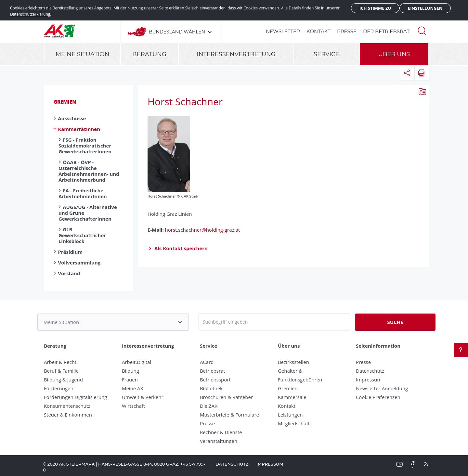Viewport: 468px width, 476px height.
Task: Open Service main menu
Action: click(x=326, y=54)
